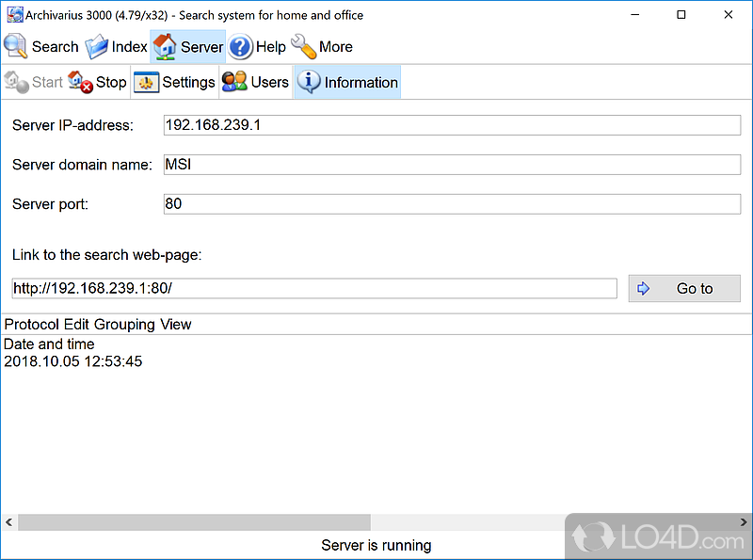
Task: Click the Stop server icon
Action: (80, 82)
